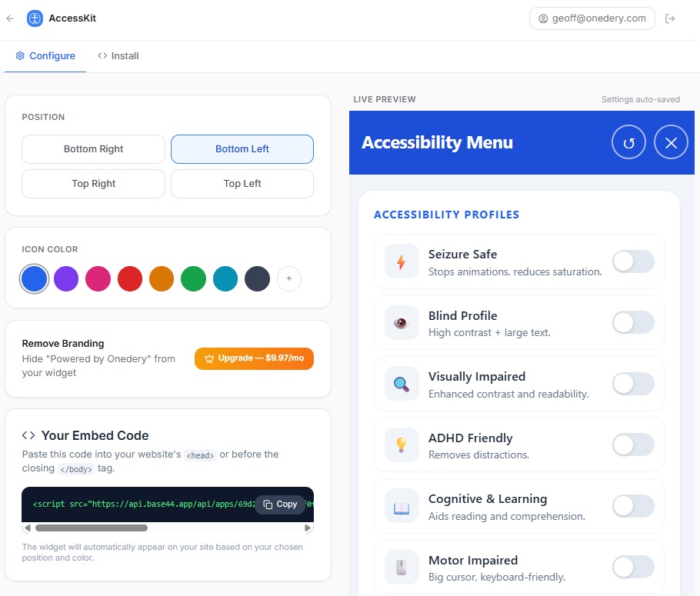This screenshot has width=700, height=596.
Task: Click the Accessibility Profiles heading
Action: click(446, 215)
